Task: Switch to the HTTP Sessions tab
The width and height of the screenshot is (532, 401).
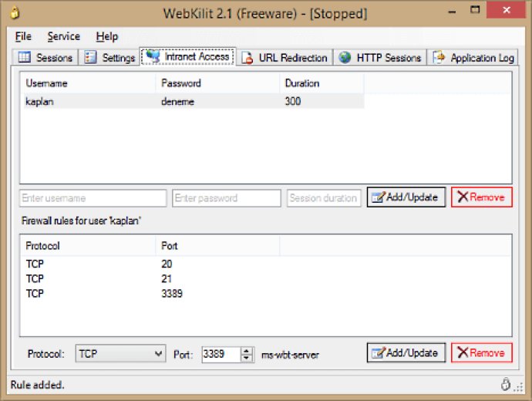Action: pyautogui.click(x=379, y=57)
